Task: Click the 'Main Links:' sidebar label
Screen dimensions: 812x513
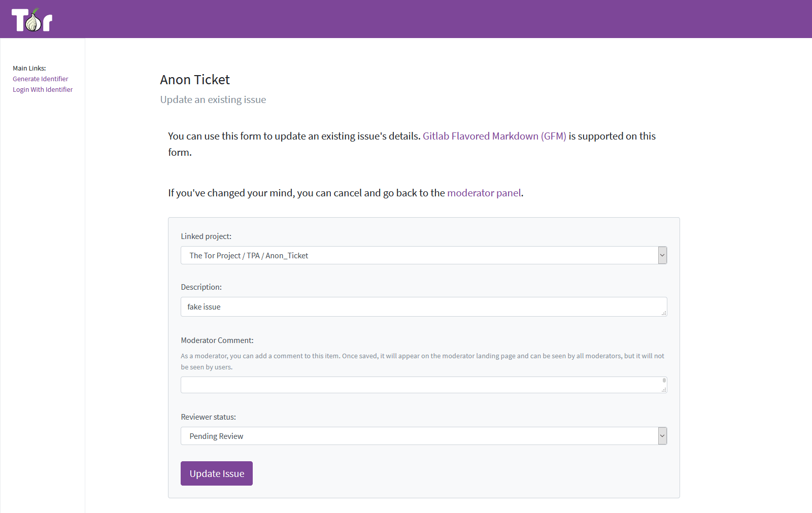Action: (x=29, y=68)
